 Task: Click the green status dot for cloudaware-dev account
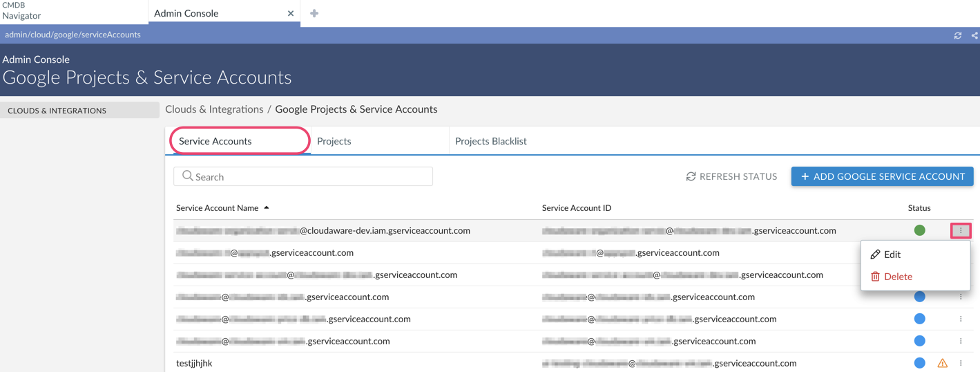point(920,230)
